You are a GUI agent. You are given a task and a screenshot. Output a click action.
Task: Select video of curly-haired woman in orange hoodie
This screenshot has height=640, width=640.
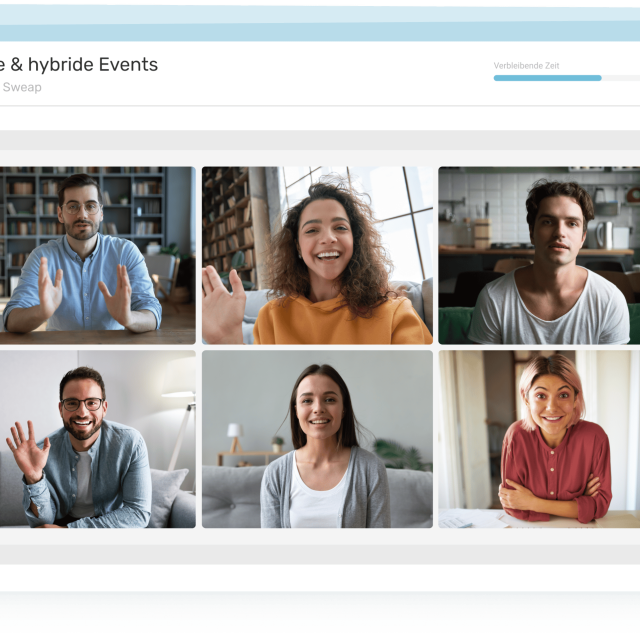(x=318, y=256)
